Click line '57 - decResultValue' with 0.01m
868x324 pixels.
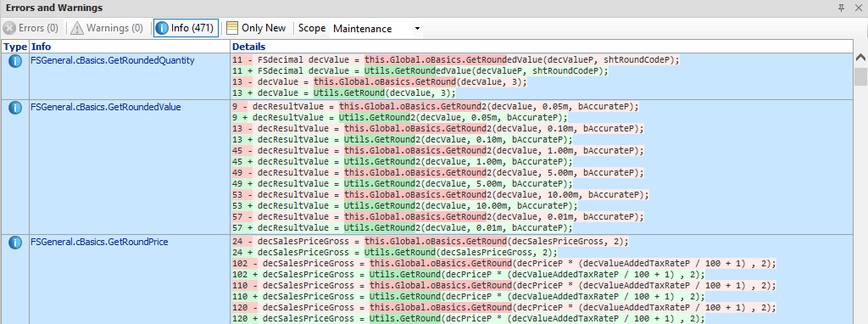click(x=438, y=216)
